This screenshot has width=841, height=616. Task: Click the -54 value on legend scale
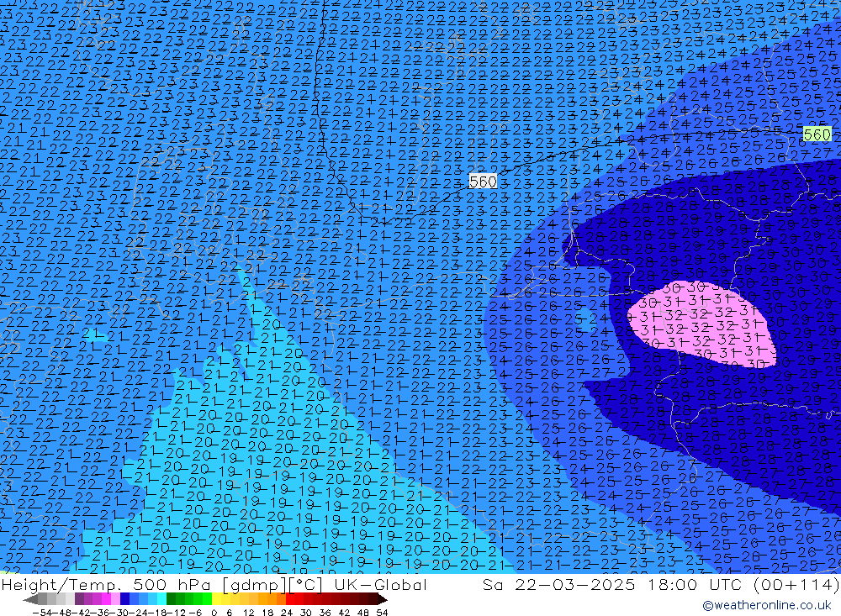(42, 613)
